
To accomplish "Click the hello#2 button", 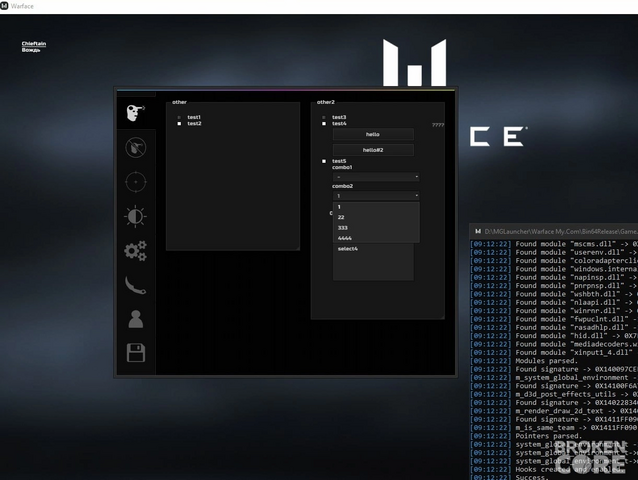I will click(x=373, y=150).
